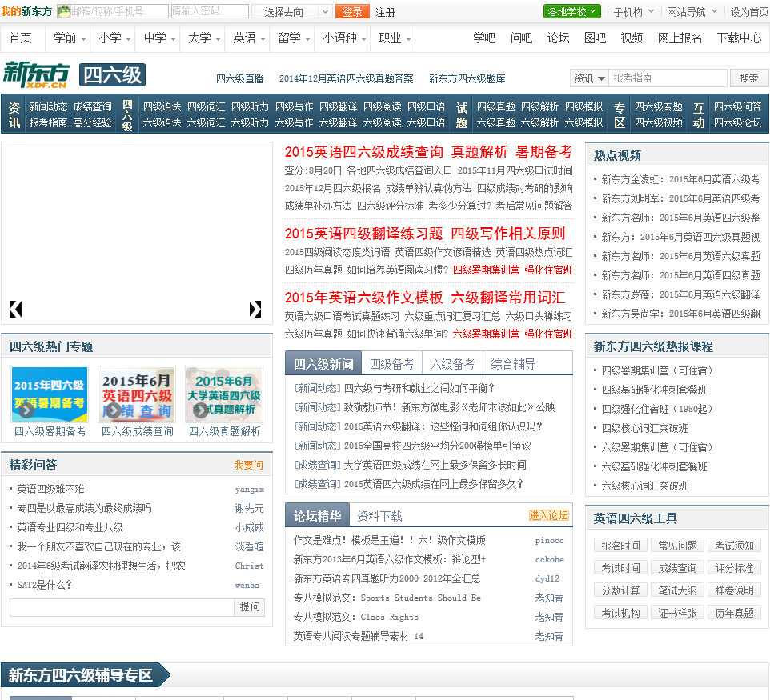770x700 pixels.
Task: Click the 报名时间 tool button
Action: tap(620, 546)
